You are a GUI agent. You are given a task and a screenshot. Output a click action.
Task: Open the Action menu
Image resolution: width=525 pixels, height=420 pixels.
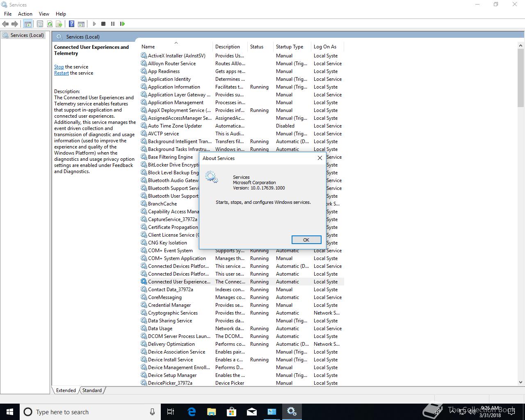25,14
